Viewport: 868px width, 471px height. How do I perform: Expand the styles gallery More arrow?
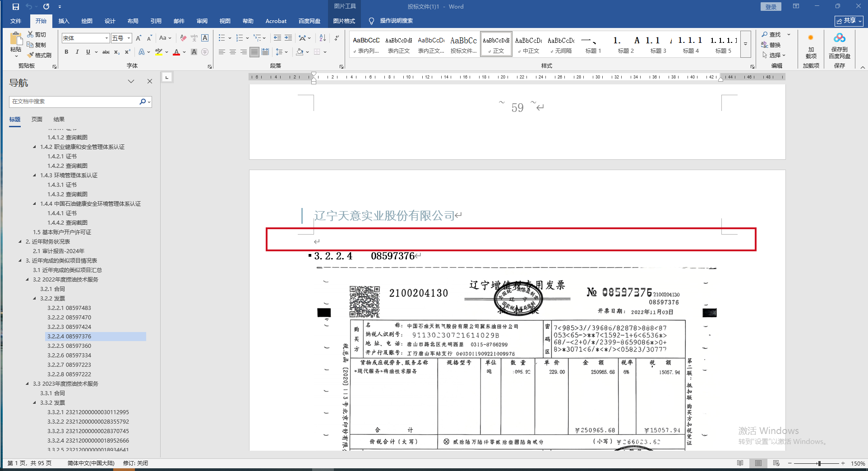pyautogui.click(x=745, y=44)
